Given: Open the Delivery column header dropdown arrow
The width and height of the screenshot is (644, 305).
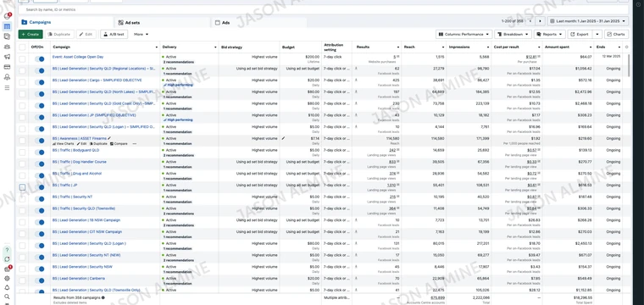Looking at the screenshot, I should (215, 47).
